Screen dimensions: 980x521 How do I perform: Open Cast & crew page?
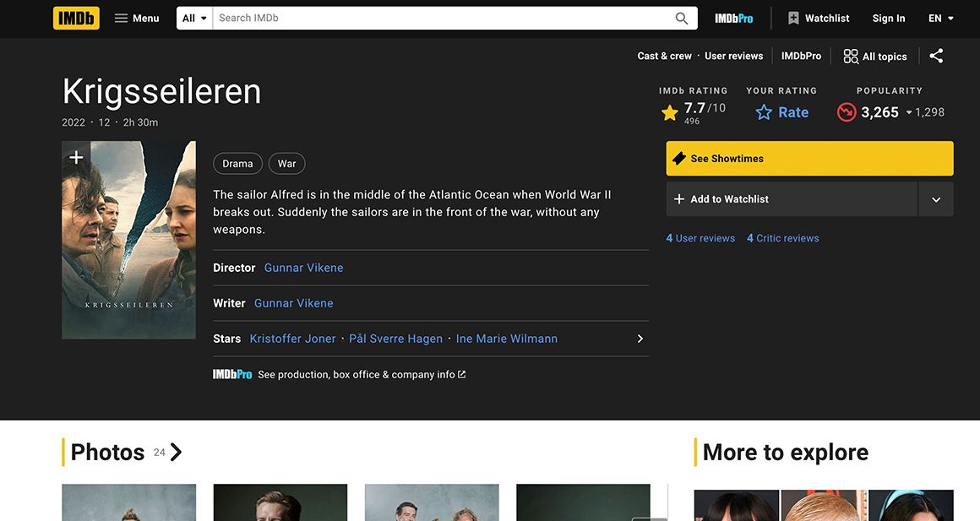(x=664, y=57)
